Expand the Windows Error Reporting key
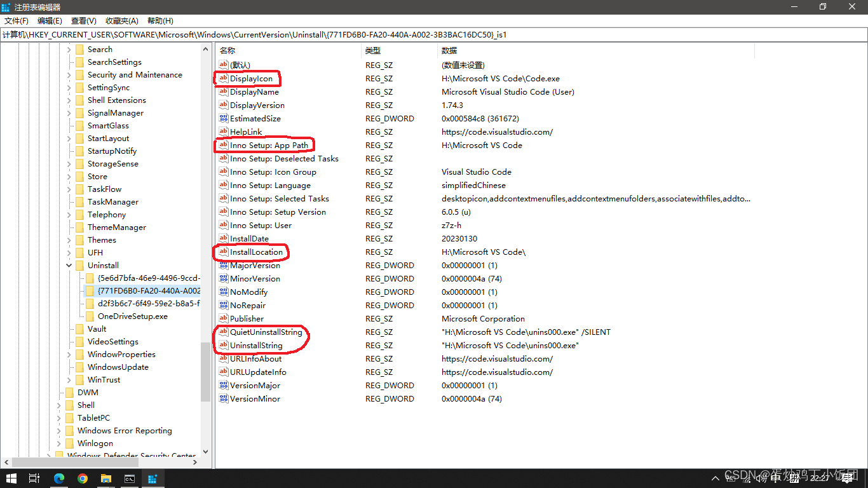The height and width of the screenshot is (488, 868). point(59,430)
